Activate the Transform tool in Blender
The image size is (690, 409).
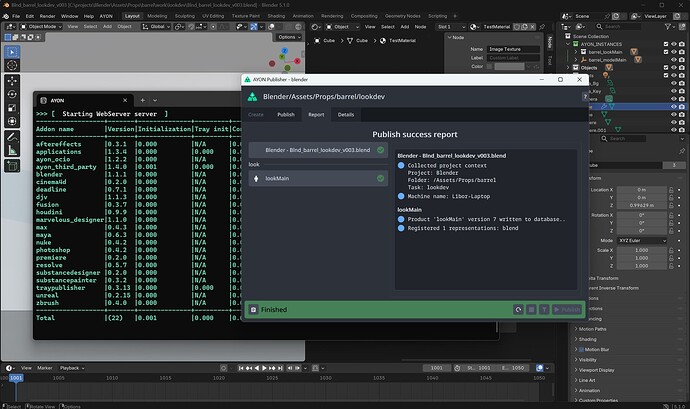pos(12,121)
